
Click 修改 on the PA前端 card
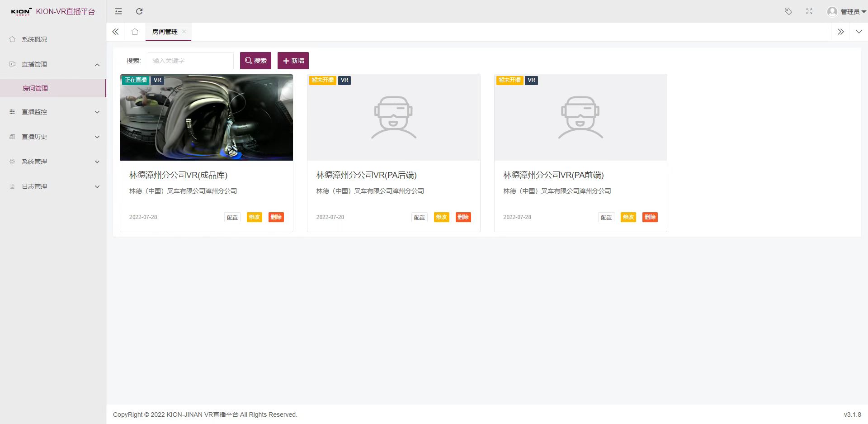628,217
